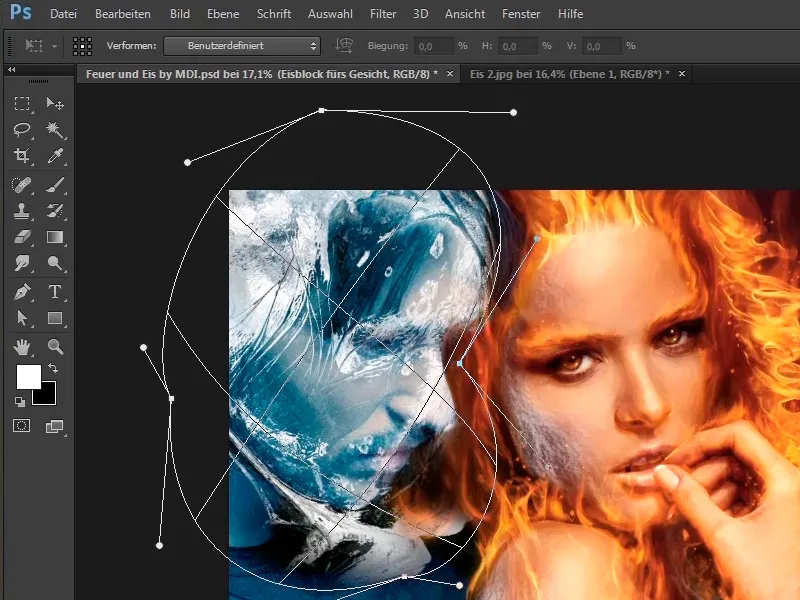This screenshot has width=800, height=600.
Task: Select the Pen tool
Action: coord(22,292)
